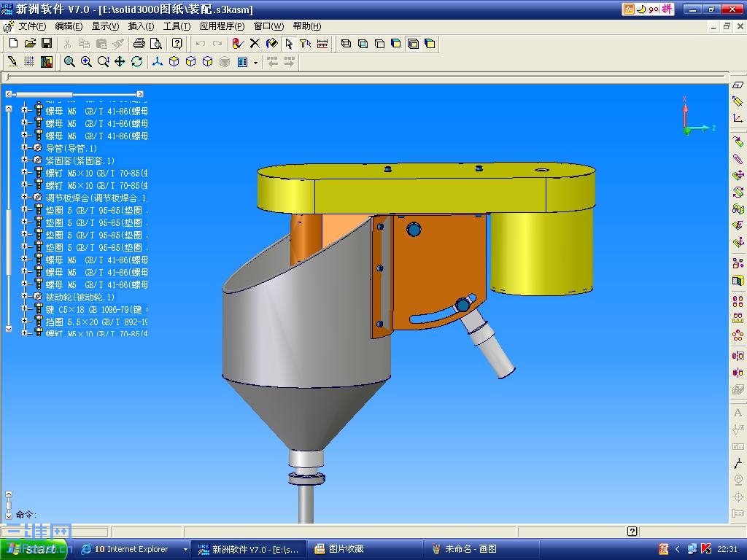Viewport: 747px width, 560px height.
Task: Click the funnel selection filter icon
Action: 306,44
